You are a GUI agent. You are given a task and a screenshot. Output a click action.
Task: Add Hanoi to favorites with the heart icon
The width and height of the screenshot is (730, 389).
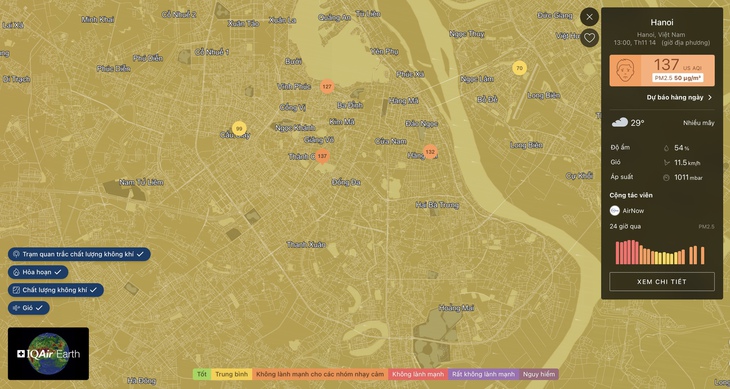589,38
